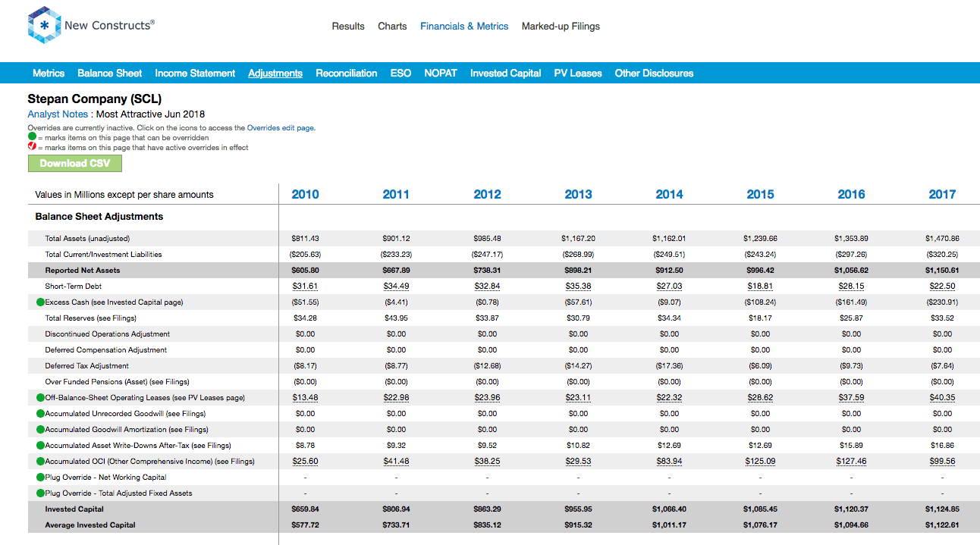Viewport: 980px width, 545px height.
Task: Click 2010 Short-Term Debt value $31.61
Action: tap(305, 287)
